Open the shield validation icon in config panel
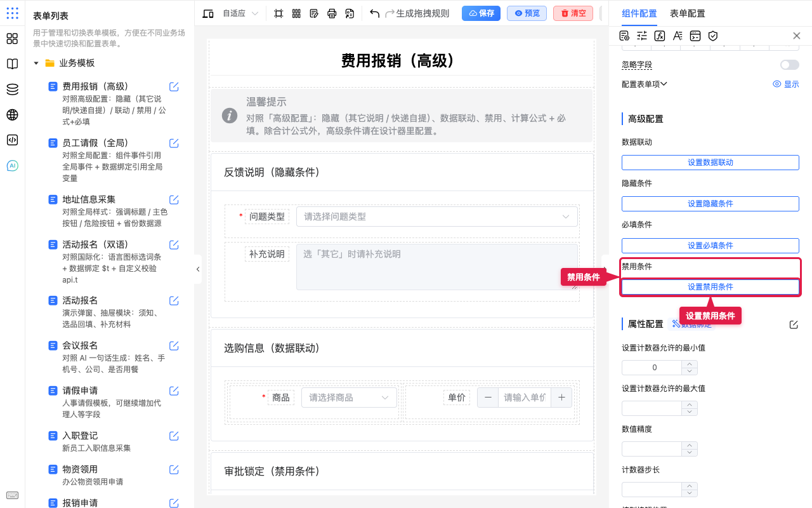Image resolution: width=812 pixels, height=508 pixels. [x=713, y=36]
